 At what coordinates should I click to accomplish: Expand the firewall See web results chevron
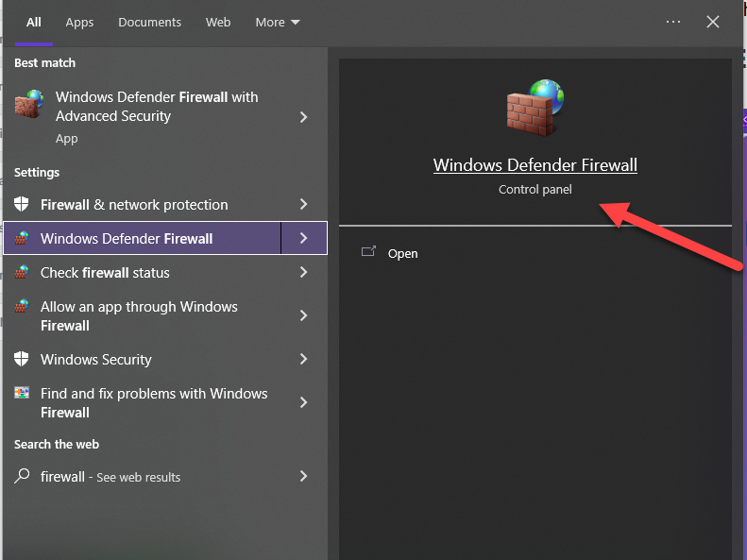pyautogui.click(x=303, y=477)
